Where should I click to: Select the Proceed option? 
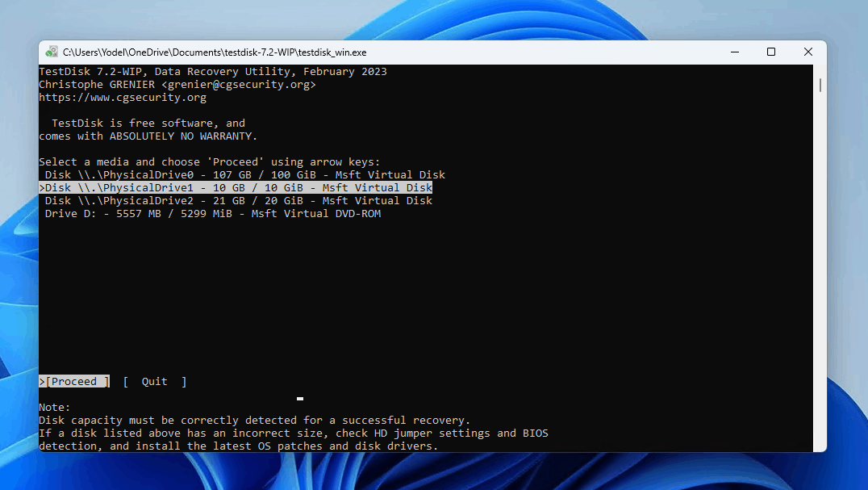point(74,382)
